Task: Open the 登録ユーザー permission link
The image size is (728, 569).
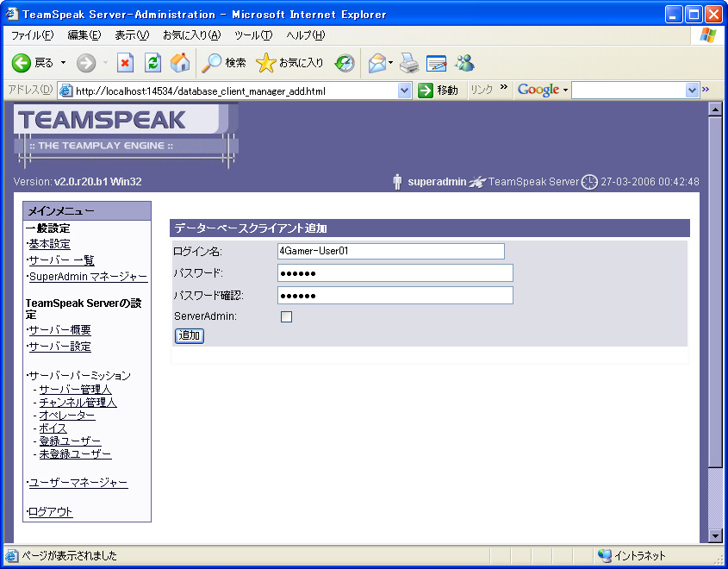Action: [x=70, y=441]
